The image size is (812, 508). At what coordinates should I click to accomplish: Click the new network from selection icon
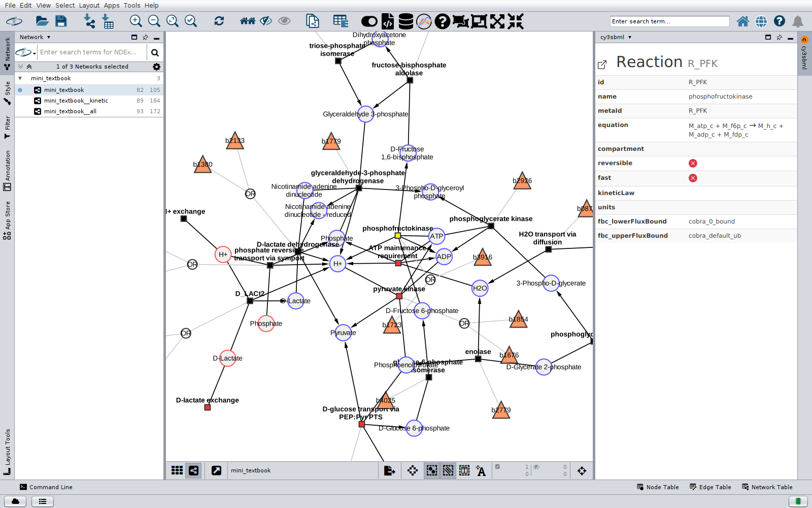click(313, 21)
